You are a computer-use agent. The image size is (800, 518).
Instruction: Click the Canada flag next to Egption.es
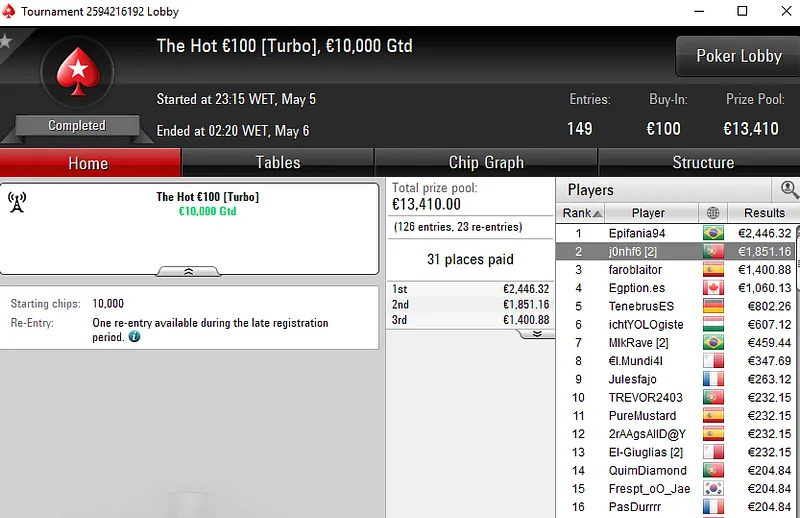click(713, 288)
